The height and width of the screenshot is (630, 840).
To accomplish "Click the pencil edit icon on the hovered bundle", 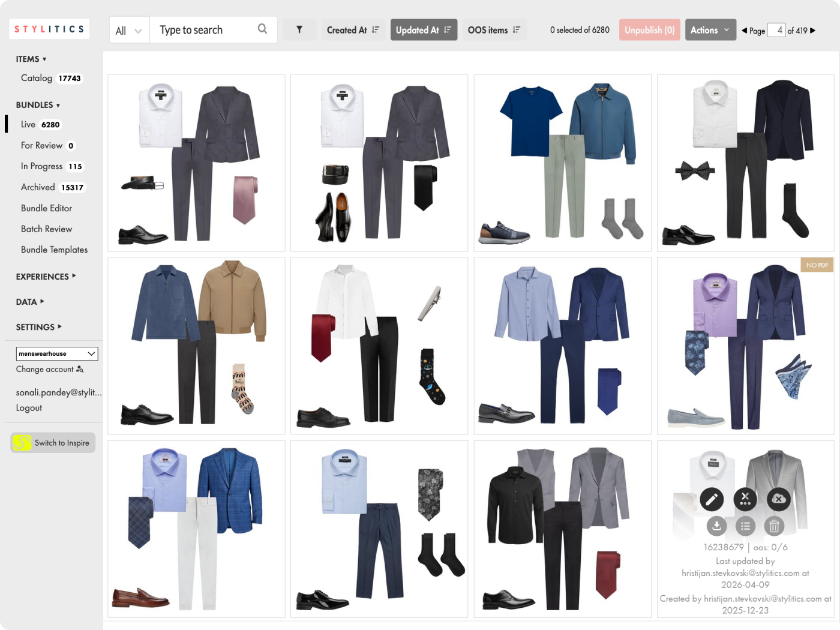I will [712, 499].
